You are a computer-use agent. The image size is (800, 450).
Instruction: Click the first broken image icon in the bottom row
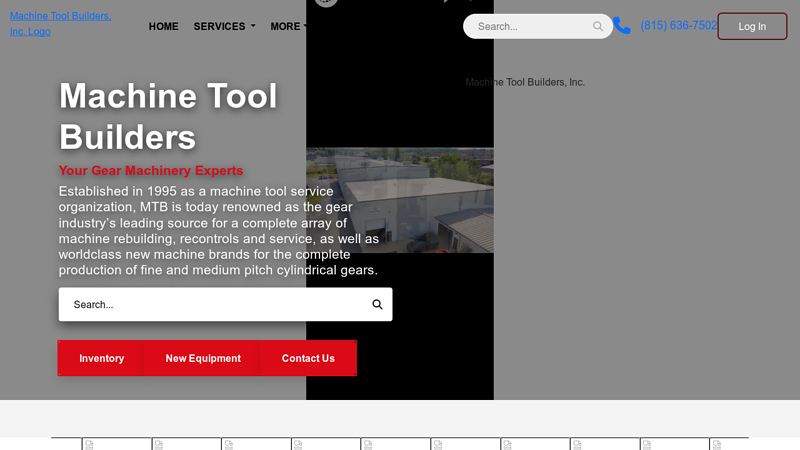tap(88, 444)
